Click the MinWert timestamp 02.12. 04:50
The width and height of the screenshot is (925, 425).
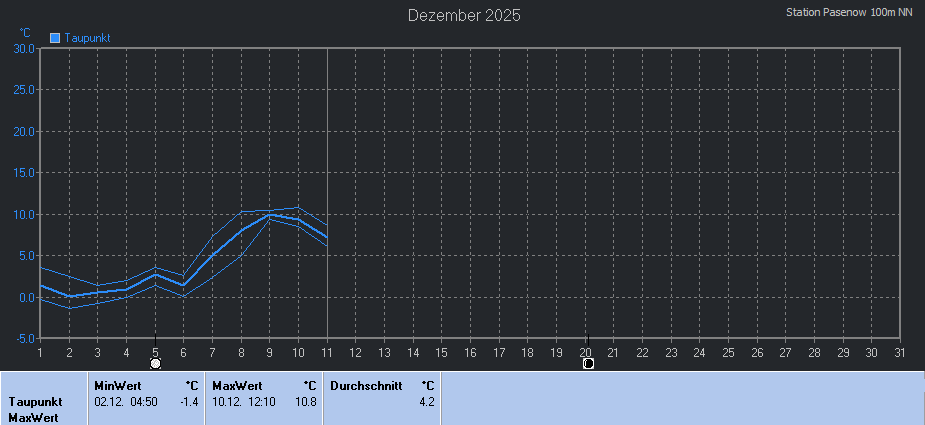point(126,402)
